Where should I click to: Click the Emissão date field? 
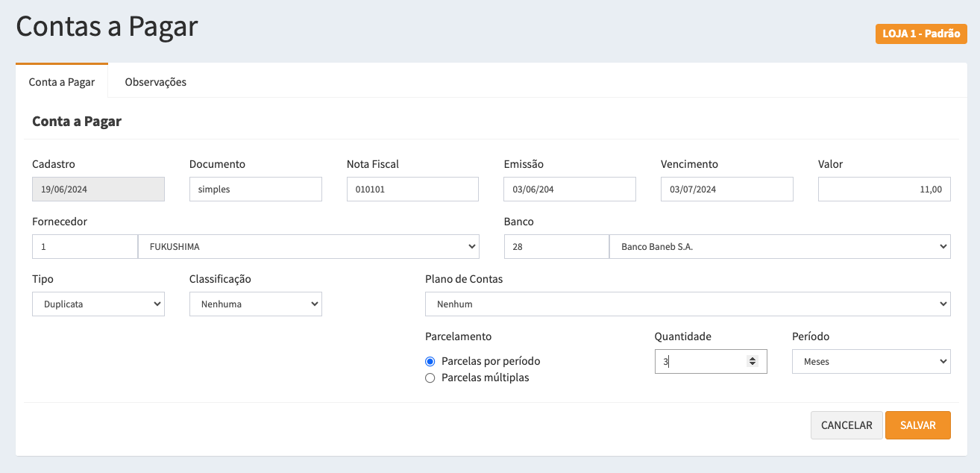(x=569, y=189)
